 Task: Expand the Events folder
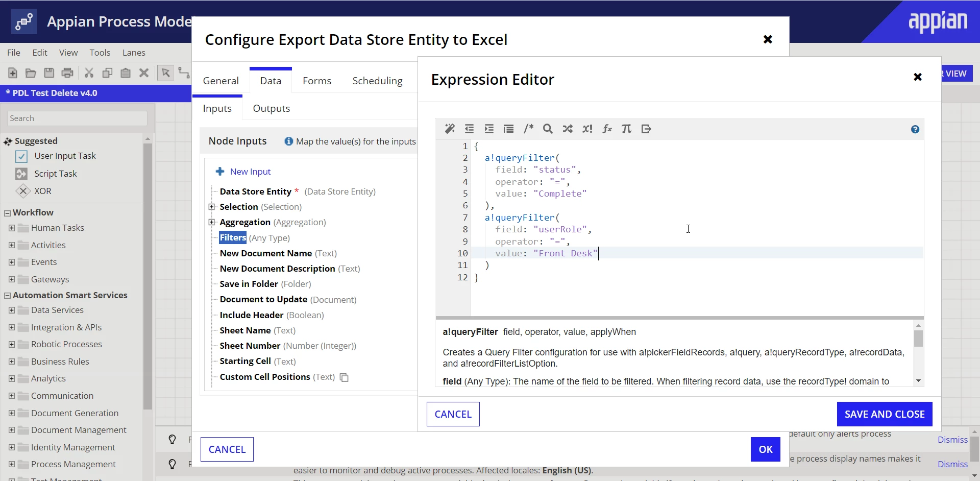tap(12, 262)
